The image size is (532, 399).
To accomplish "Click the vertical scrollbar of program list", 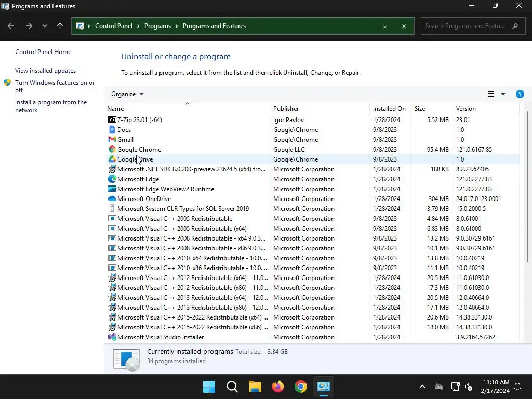I will coord(527,186).
